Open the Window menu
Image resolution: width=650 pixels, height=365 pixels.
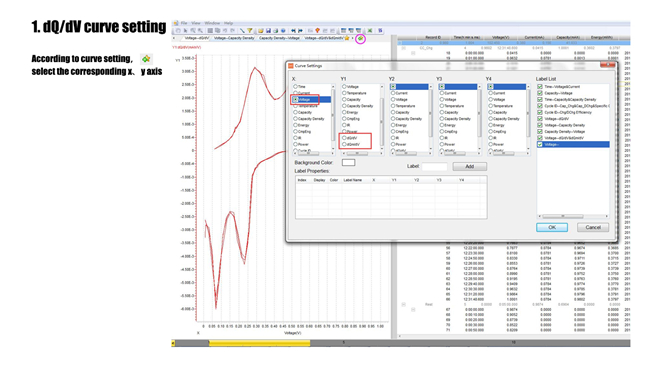[212, 23]
